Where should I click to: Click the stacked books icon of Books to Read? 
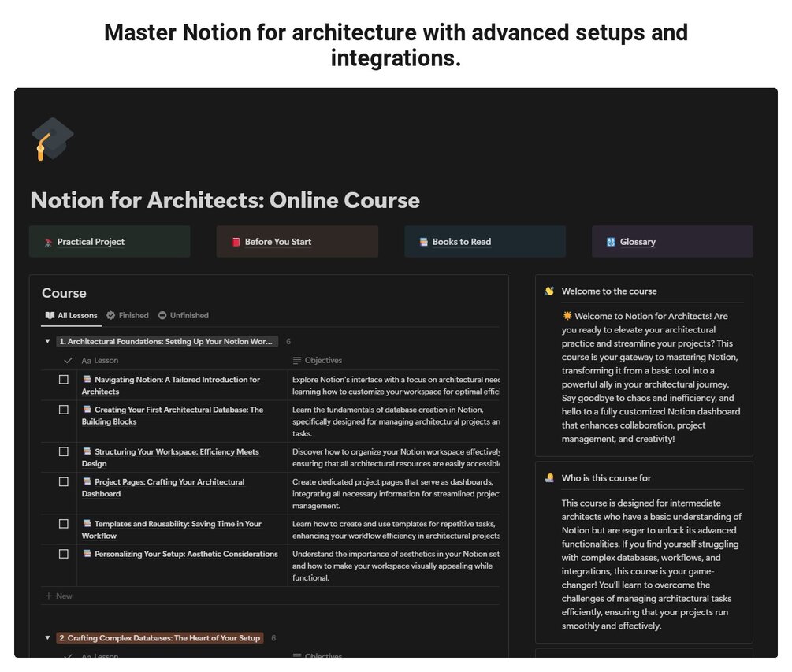424,242
